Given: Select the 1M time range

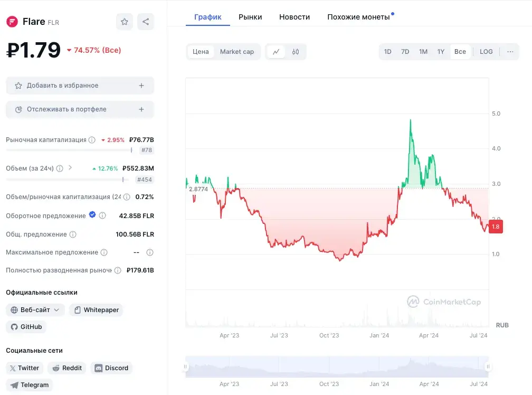Looking at the screenshot, I should (423, 52).
